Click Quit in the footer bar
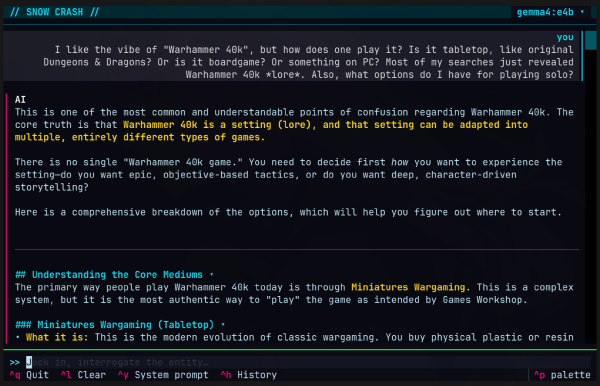 (x=29, y=375)
